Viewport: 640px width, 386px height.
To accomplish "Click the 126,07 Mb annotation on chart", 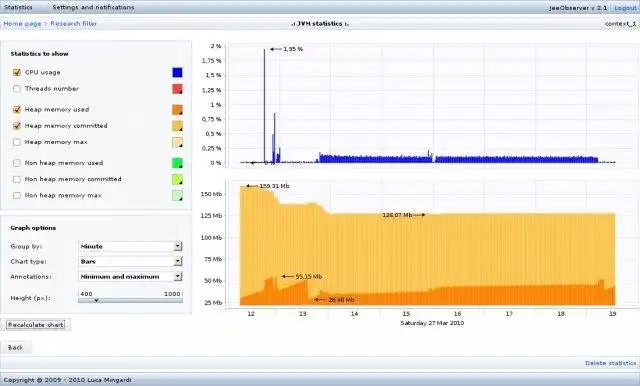I will pyautogui.click(x=397, y=215).
